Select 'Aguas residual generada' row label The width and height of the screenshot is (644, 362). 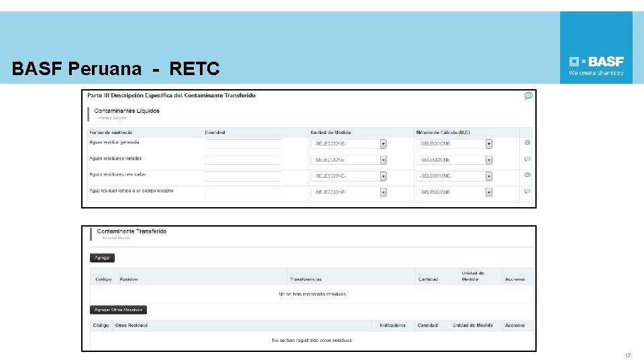coord(114,142)
